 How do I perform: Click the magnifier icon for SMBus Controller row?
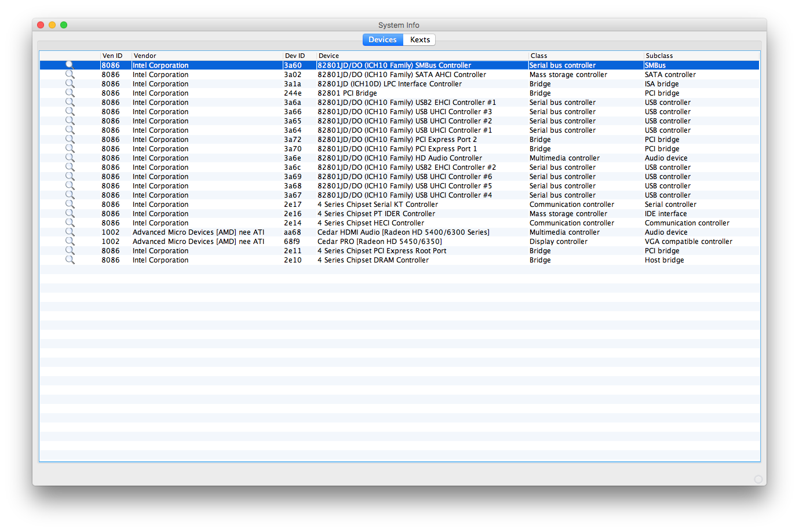(x=70, y=65)
